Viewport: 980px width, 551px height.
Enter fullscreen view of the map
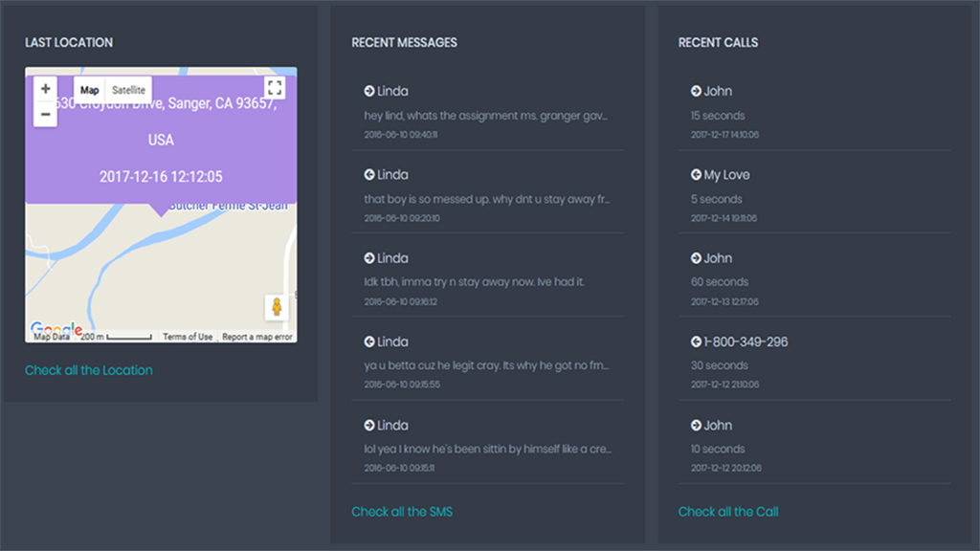pyautogui.click(x=275, y=87)
